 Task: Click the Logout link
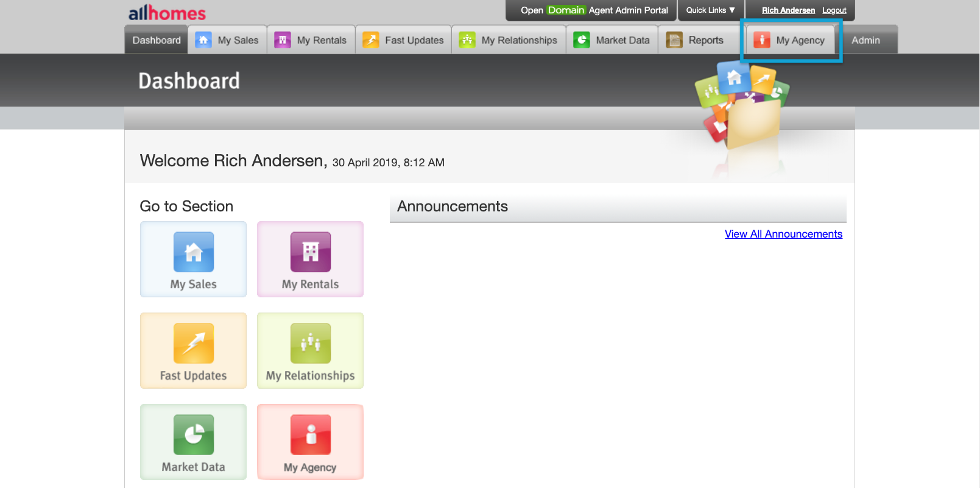tap(834, 10)
